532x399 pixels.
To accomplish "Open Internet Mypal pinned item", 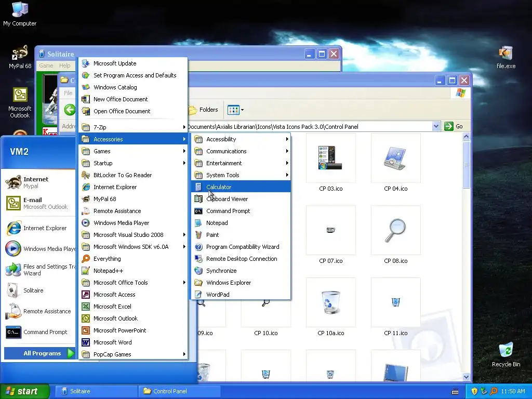I will [39, 182].
